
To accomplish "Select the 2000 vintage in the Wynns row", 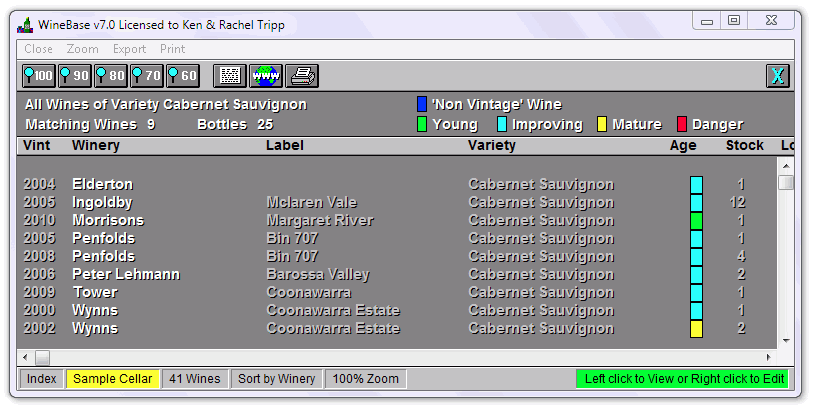I will point(40,311).
